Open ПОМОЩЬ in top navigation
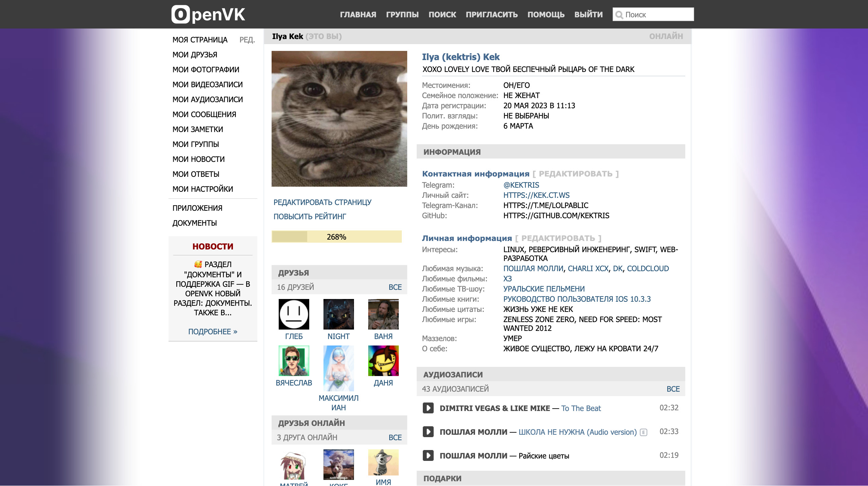Viewport: 868px width, 486px height. coord(546,15)
